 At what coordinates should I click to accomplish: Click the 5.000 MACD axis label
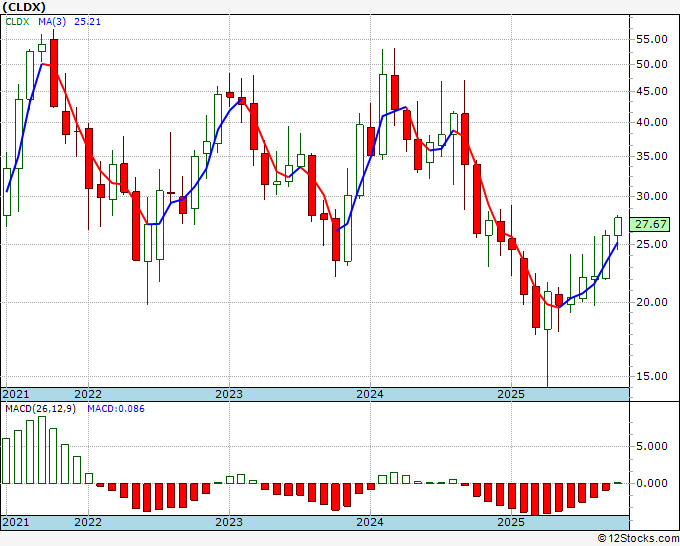coord(652,449)
